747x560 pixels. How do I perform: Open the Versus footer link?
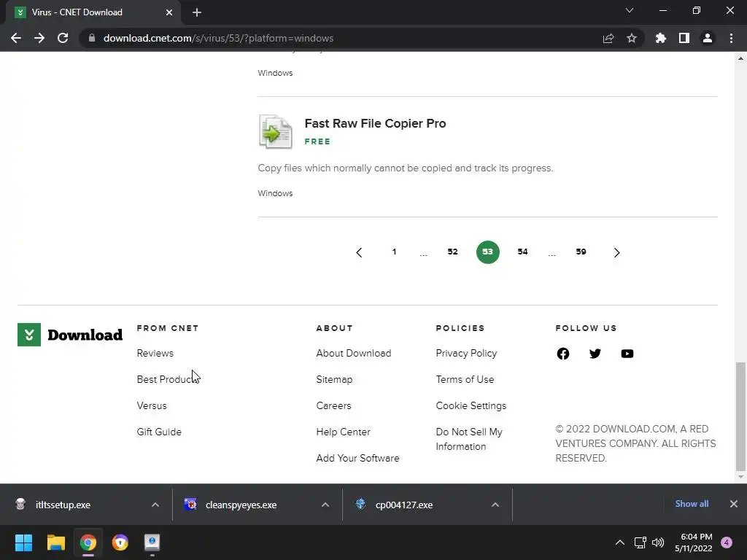[152, 405]
